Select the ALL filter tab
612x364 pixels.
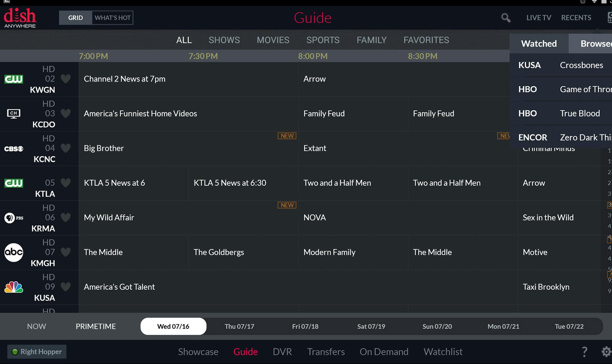tap(184, 40)
